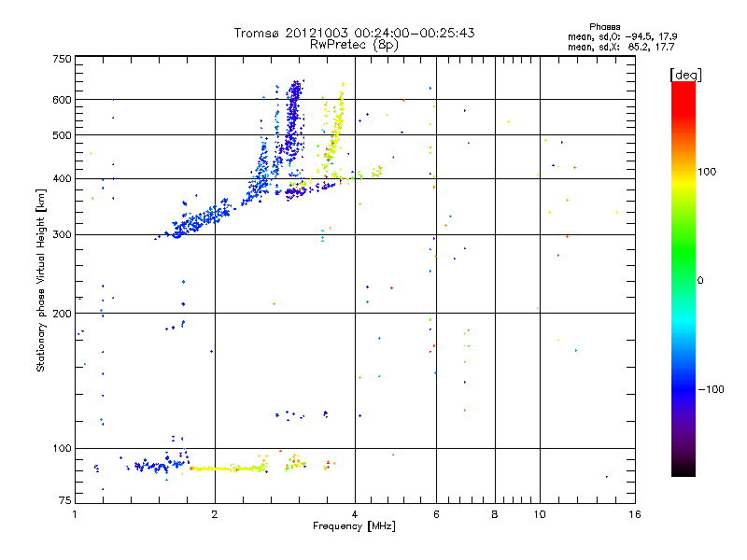This screenshot has width=747, height=560.
Task: Click the "Phases" heading above the statistics
Action: point(604,27)
